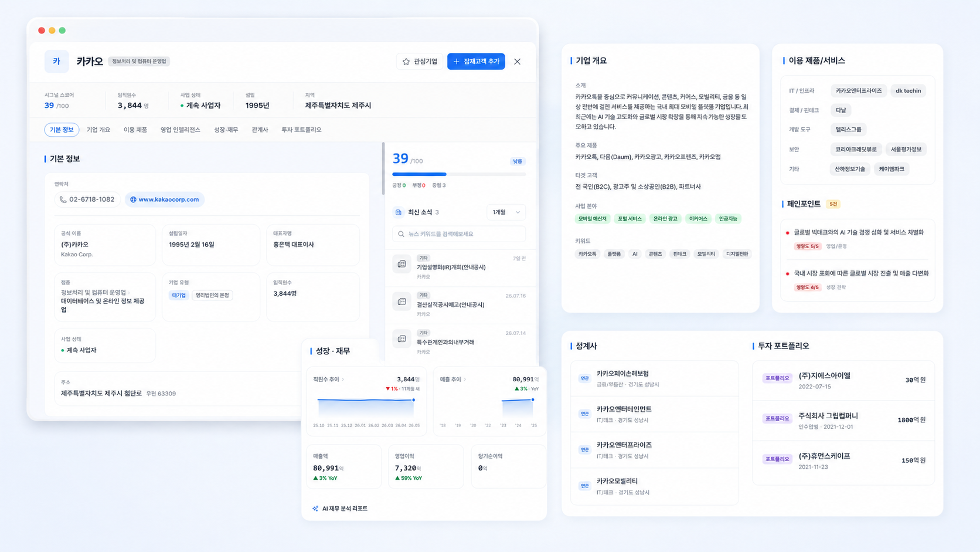The image size is (980, 552).
Task: Focus the news keyword search field
Action: 459,234
